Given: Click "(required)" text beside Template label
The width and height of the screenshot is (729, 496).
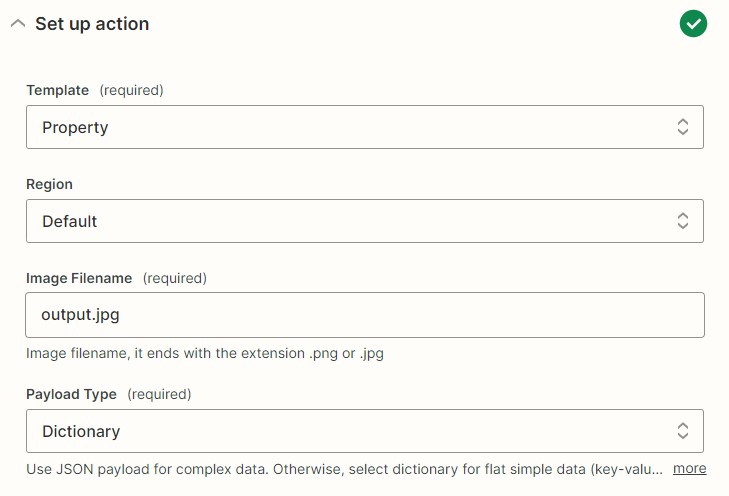Looking at the screenshot, I should click(132, 90).
